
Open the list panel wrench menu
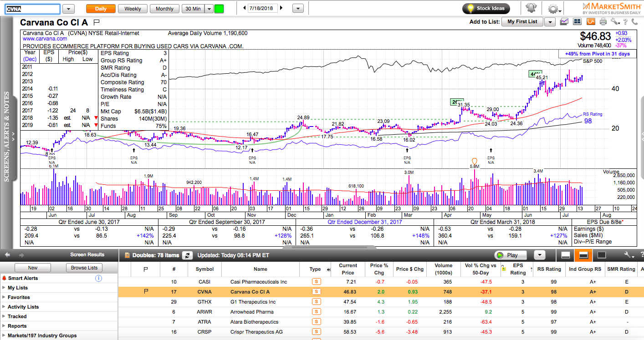(x=629, y=255)
